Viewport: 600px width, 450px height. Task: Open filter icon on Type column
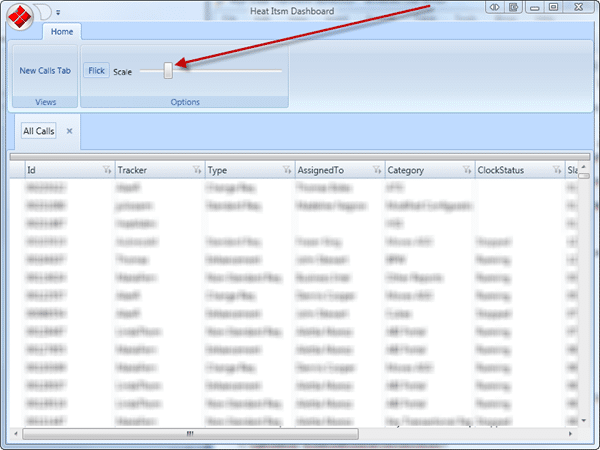click(x=287, y=170)
